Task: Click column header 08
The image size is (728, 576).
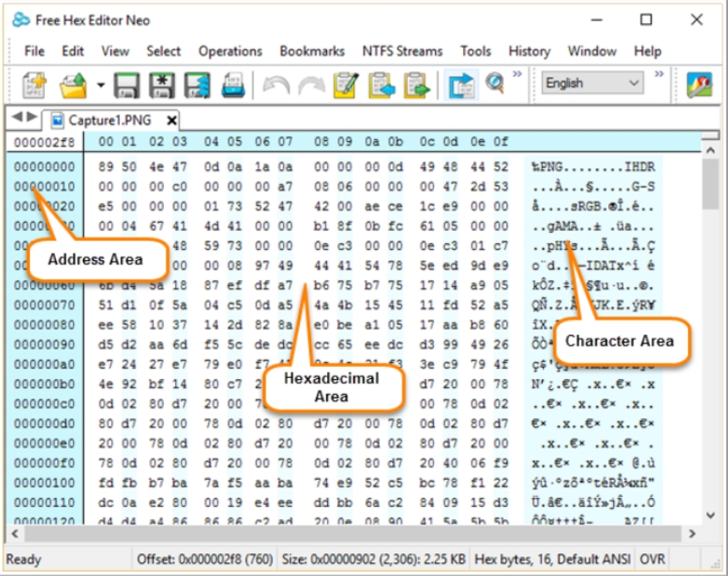Action: (x=321, y=141)
